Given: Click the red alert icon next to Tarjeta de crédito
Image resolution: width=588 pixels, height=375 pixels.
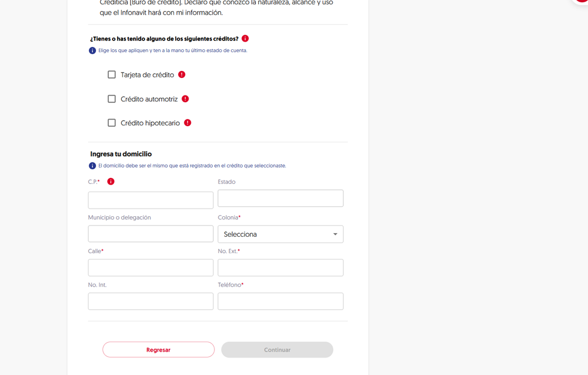Looking at the screenshot, I should tap(182, 74).
